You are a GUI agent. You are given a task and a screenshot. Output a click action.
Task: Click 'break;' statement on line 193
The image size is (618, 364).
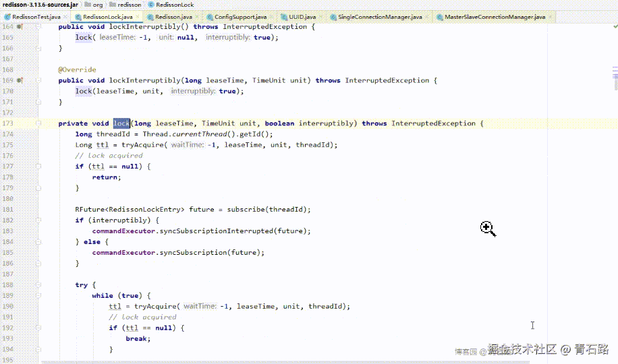click(138, 338)
